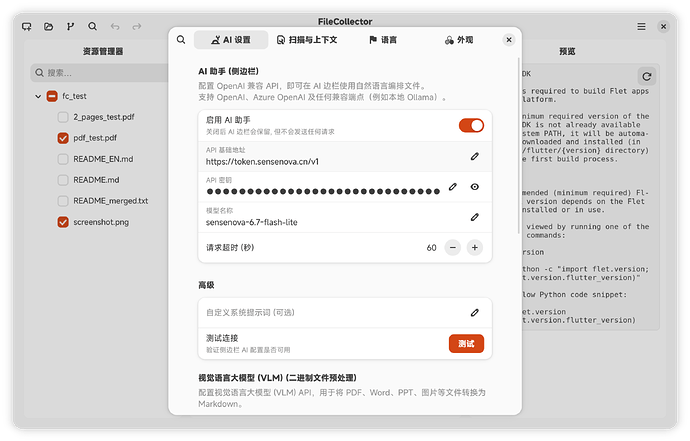This screenshot has height=441, width=690.
Task: Click the magnifier search icon in main toolbar
Action: 92,26
